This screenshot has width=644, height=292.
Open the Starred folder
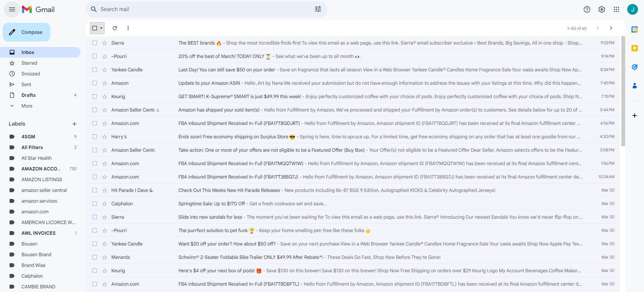tap(40, 63)
